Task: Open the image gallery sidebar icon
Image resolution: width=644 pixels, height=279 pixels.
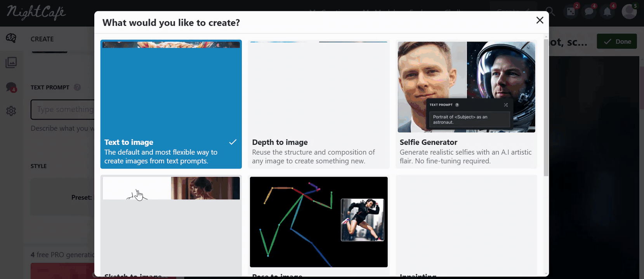Action: pos(11,62)
